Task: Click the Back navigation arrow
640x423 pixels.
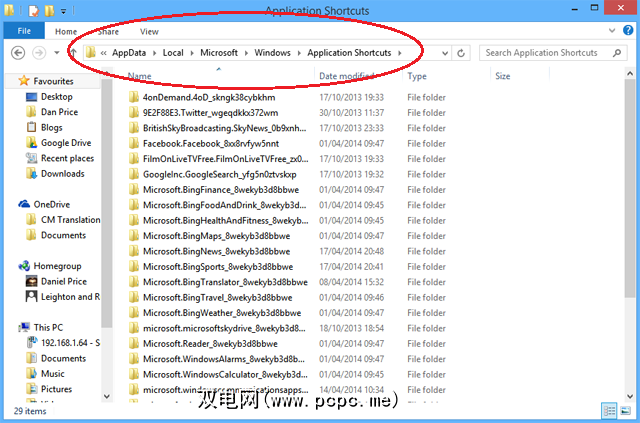Action: (18, 53)
